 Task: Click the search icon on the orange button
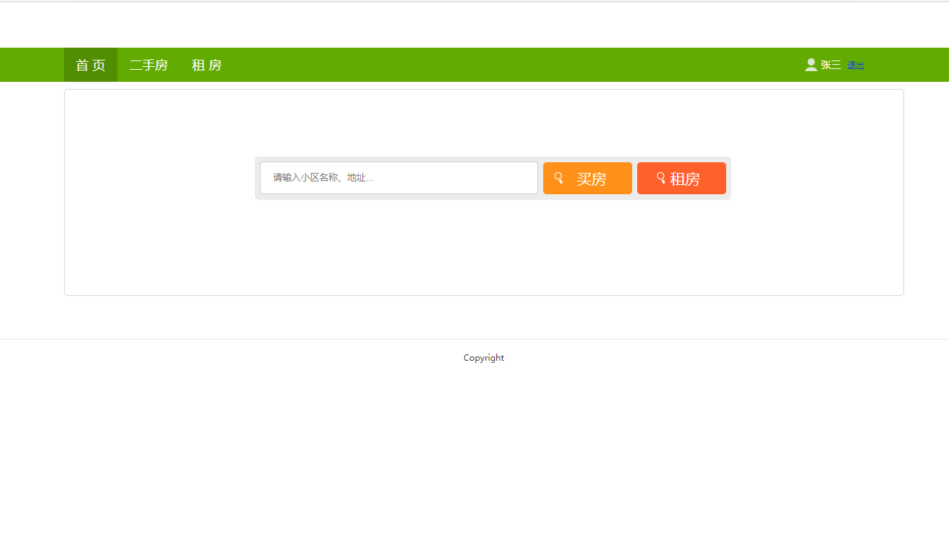pyautogui.click(x=559, y=178)
